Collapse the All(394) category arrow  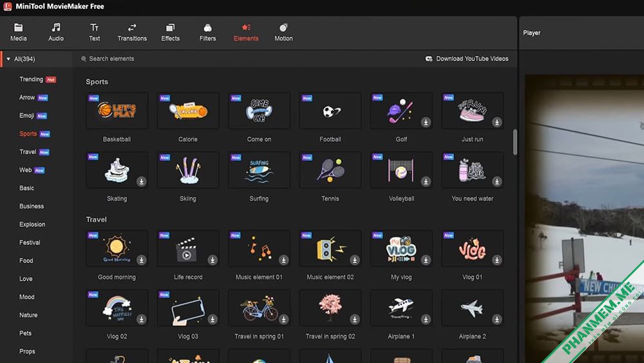click(8, 59)
